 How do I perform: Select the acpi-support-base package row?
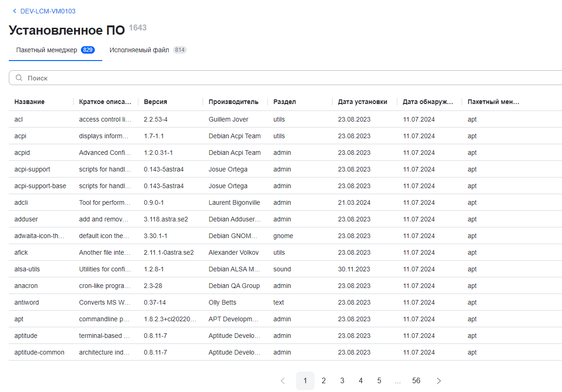click(40, 186)
